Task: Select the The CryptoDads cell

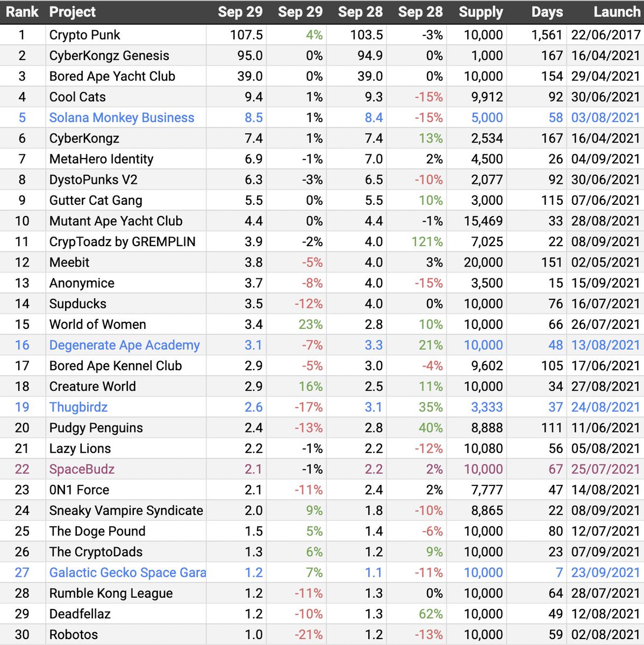Action: (x=126, y=552)
